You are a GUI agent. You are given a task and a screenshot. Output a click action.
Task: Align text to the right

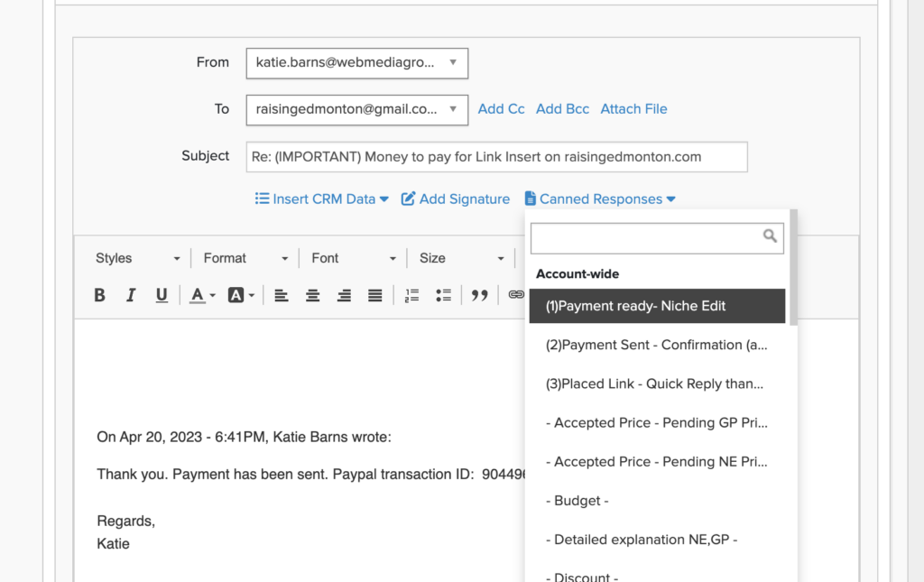344,295
